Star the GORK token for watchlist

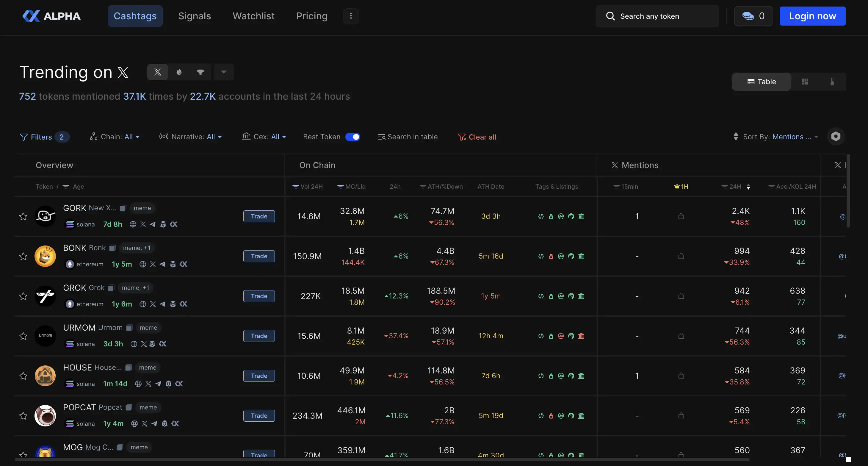(23, 216)
